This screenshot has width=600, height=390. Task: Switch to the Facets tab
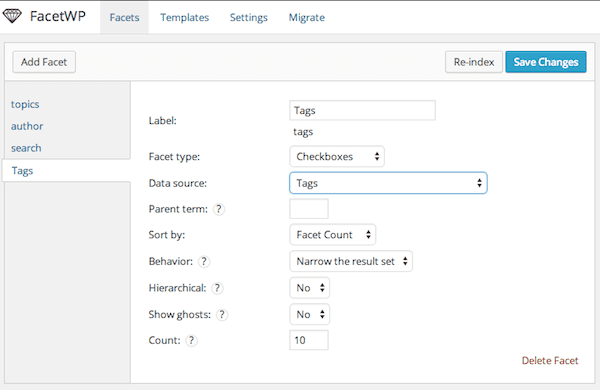pyautogui.click(x=124, y=18)
